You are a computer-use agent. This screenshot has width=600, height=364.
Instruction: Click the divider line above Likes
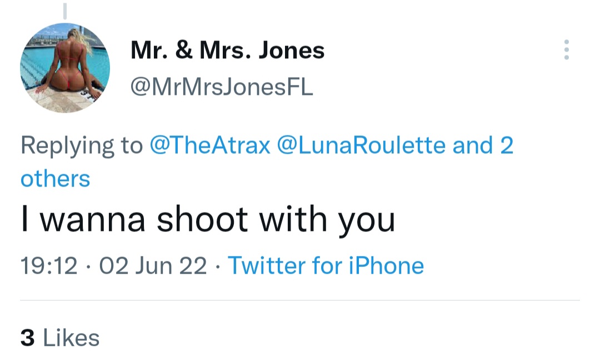[300, 301]
